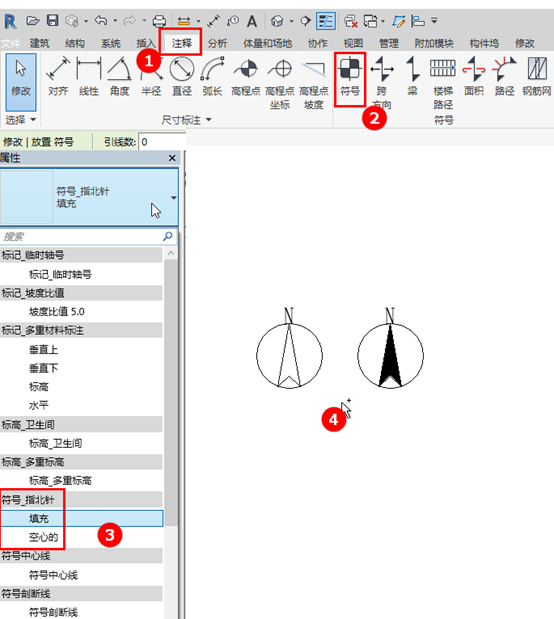The image size is (554, 619).
Task: Select the 修改 Modify arrow tool
Action: click(21, 81)
